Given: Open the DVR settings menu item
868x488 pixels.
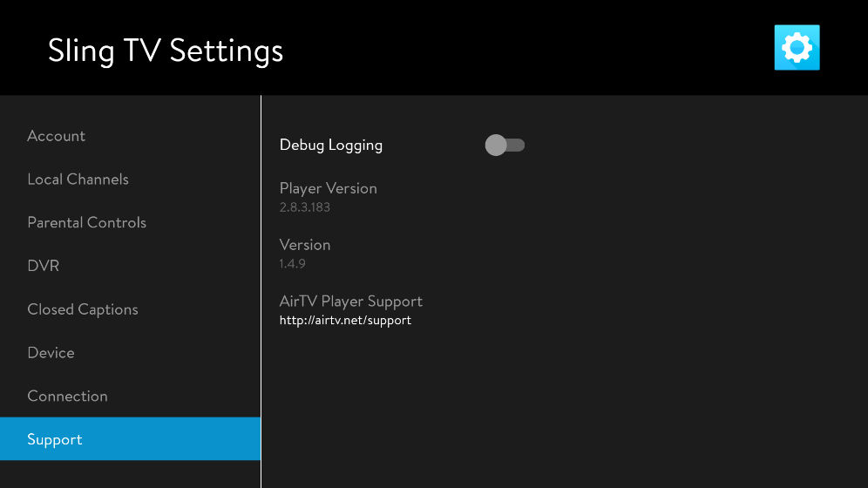Looking at the screenshot, I should tap(44, 266).
